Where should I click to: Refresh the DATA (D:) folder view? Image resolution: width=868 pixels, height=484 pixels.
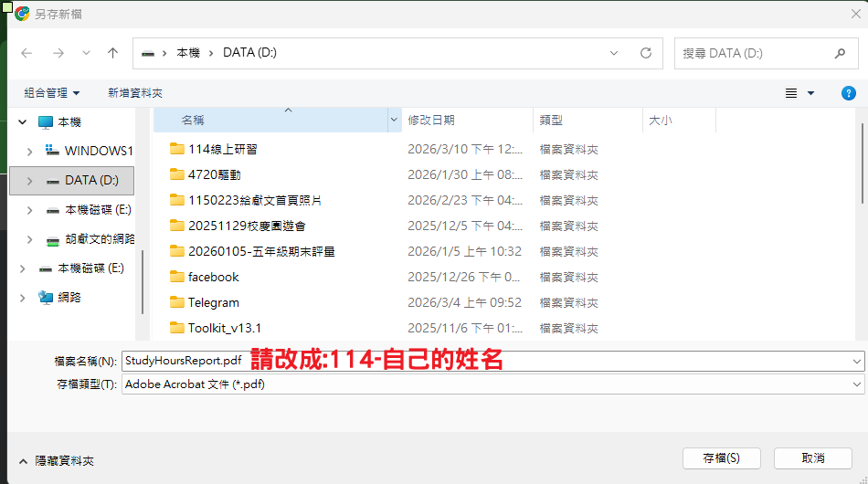tap(646, 53)
